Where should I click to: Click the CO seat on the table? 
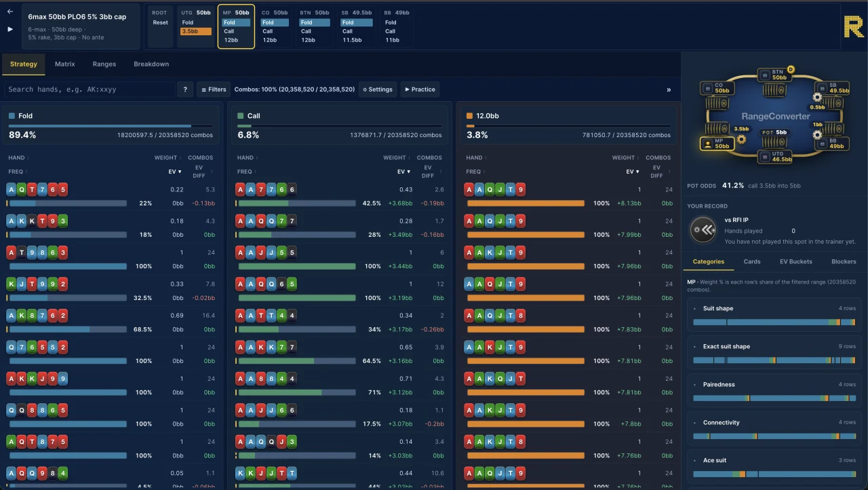coord(717,89)
